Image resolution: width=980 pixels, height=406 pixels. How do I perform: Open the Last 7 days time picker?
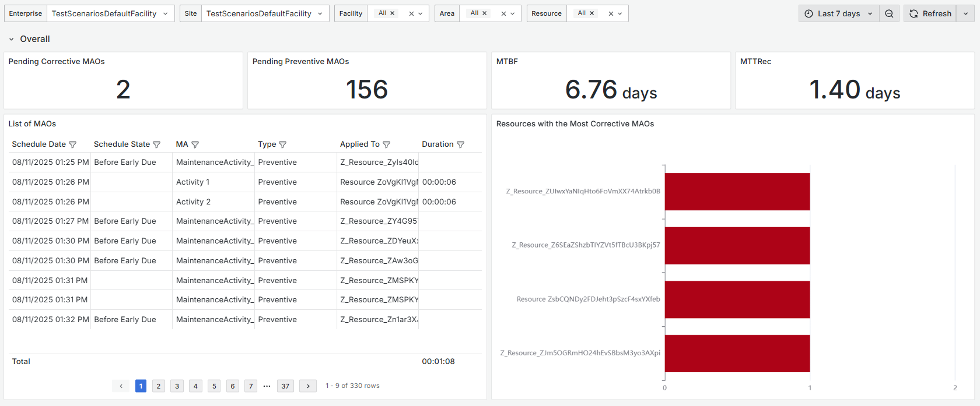click(839, 14)
